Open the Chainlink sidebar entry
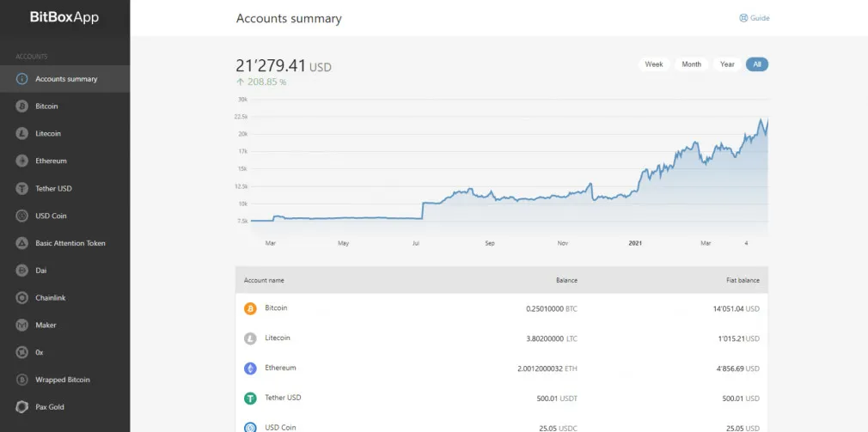 pos(64,298)
